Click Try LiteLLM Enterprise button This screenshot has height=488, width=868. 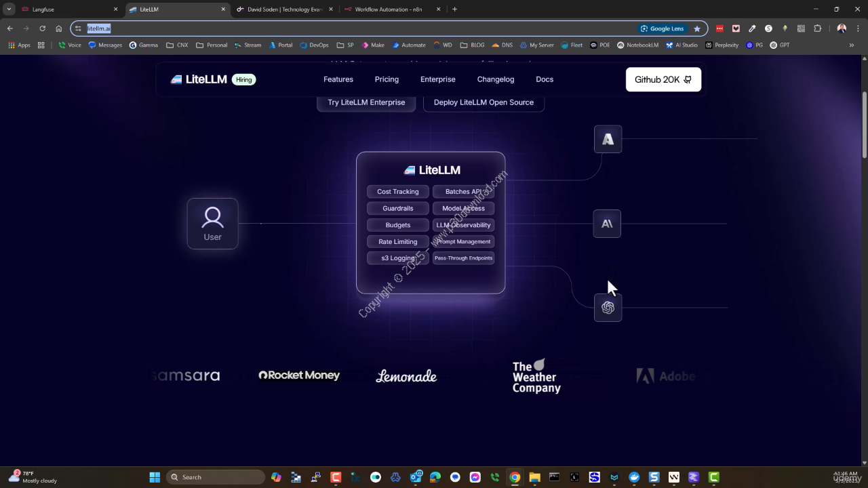coord(366,102)
